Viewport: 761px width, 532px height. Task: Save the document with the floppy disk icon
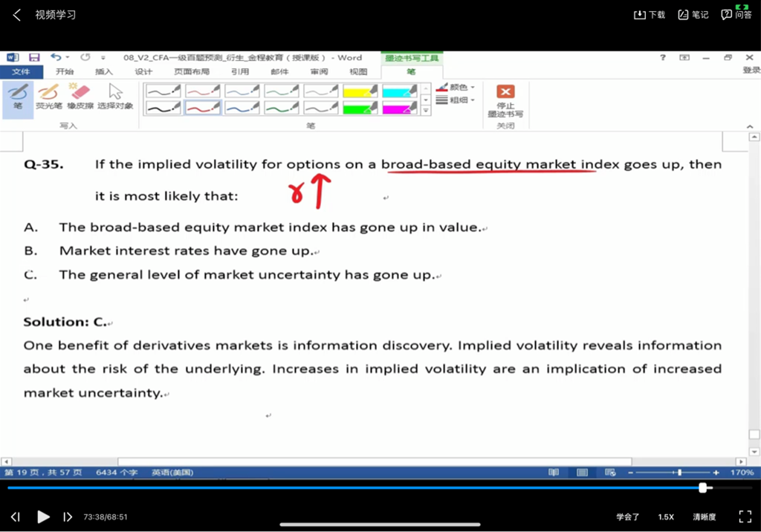click(x=34, y=58)
